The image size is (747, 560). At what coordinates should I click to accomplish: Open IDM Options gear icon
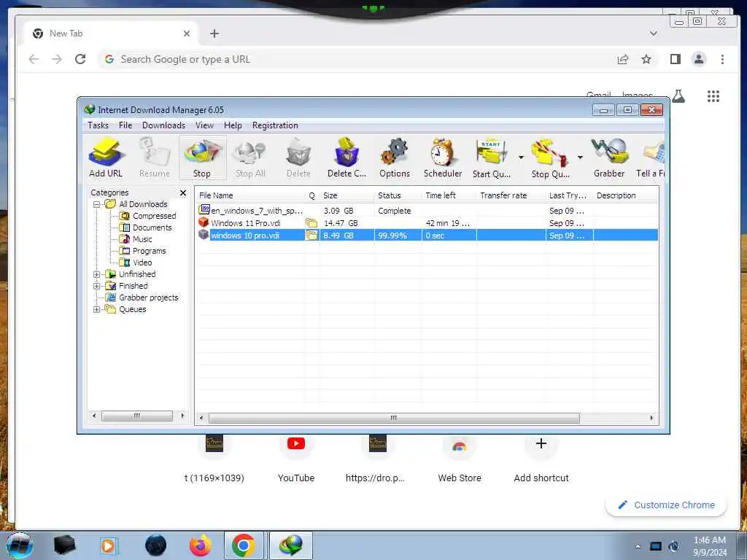tap(395, 157)
